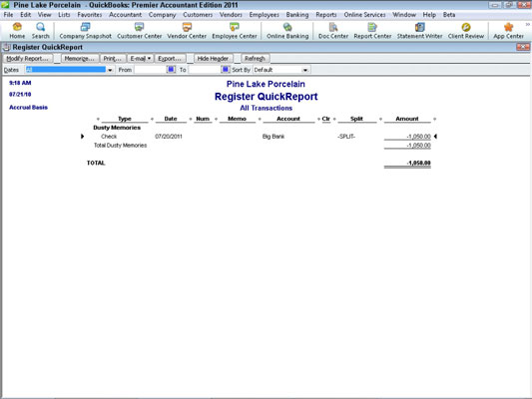Select the Check transaction row for Dusty Memories

(x=259, y=137)
